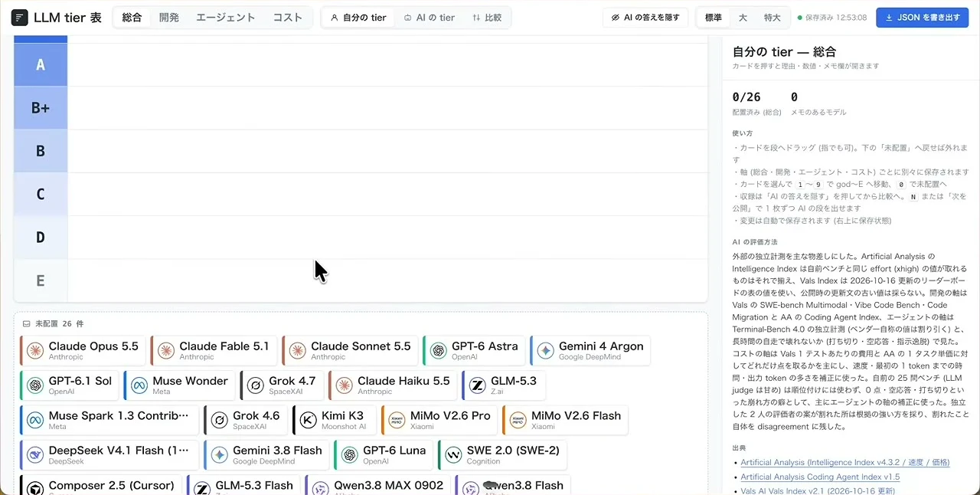Click the OpenAI logo on GPT-6 Luna card
The width and height of the screenshot is (980, 495).
coord(350,454)
